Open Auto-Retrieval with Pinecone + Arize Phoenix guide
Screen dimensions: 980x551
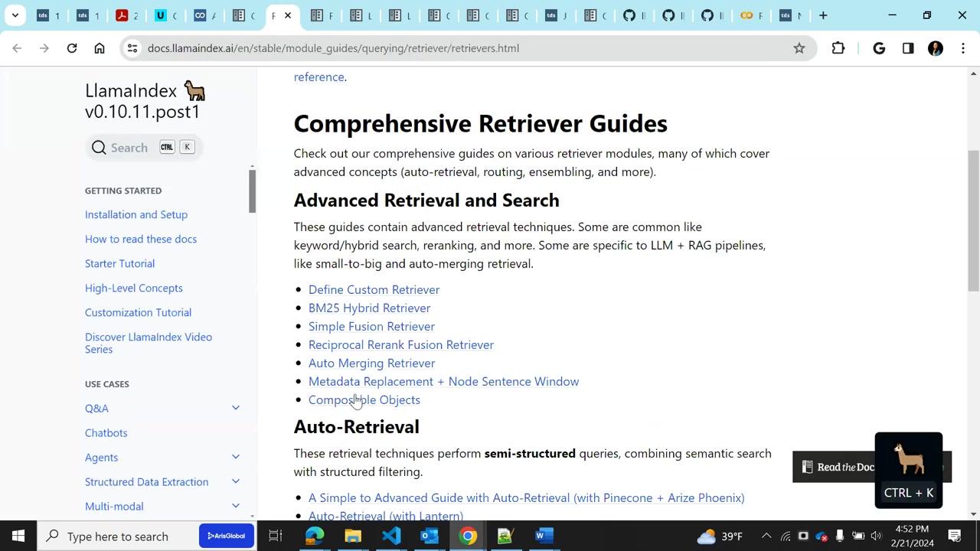(x=526, y=497)
